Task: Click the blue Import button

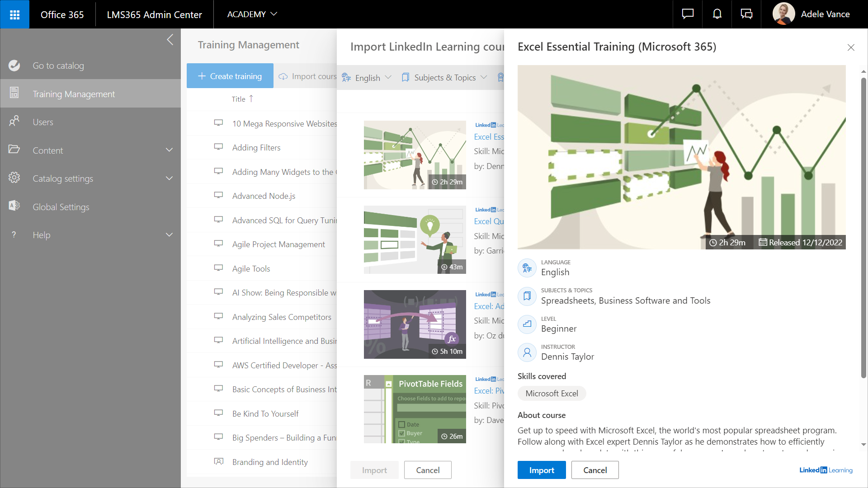Action: pos(541,470)
